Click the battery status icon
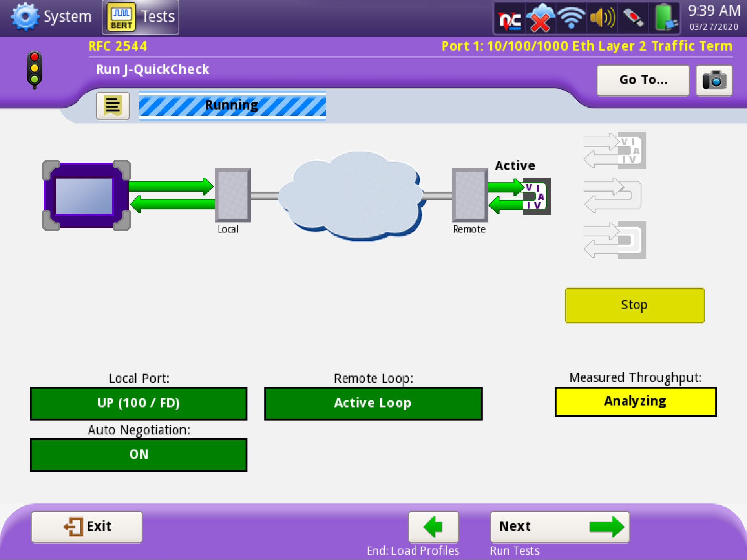 pyautogui.click(x=665, y=18)
